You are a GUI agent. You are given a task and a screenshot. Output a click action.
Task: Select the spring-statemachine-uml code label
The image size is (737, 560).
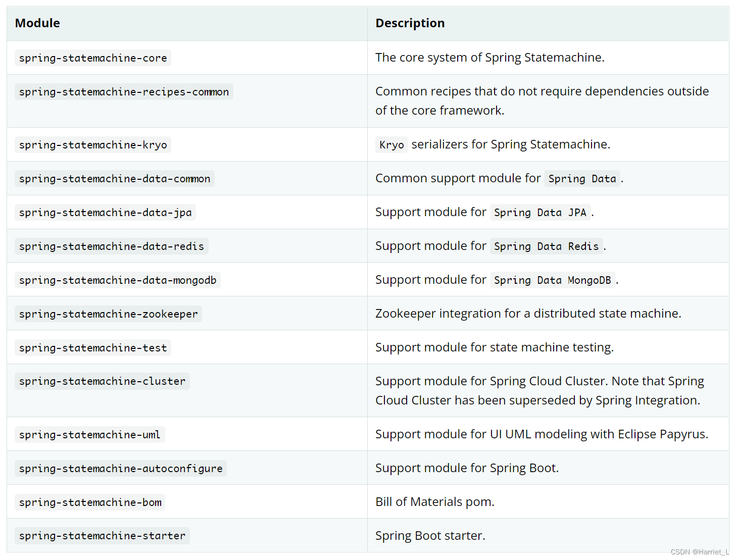tap(89, 435)
